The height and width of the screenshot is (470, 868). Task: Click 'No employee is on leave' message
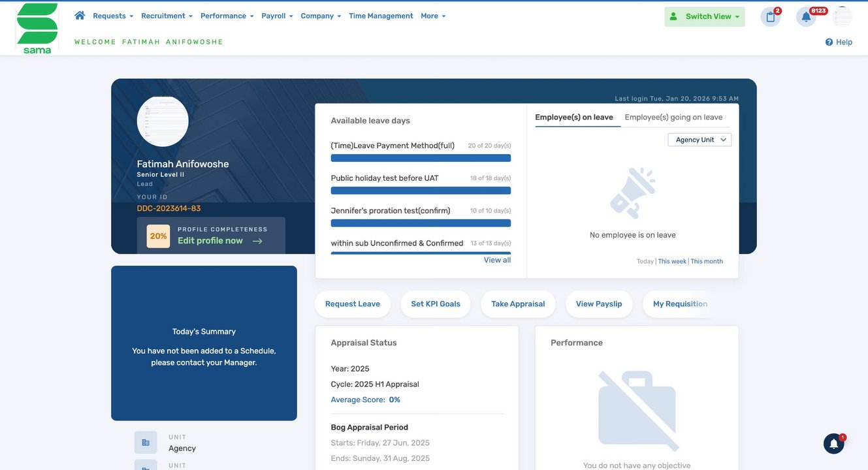(x=633, y=235)
